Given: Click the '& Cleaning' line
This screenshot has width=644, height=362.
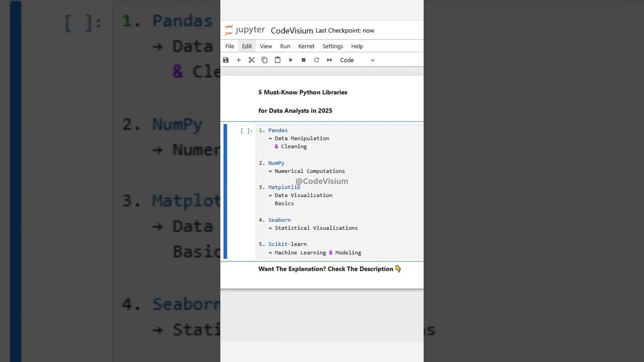Looking at the screenshot, I should pos(291,146).
